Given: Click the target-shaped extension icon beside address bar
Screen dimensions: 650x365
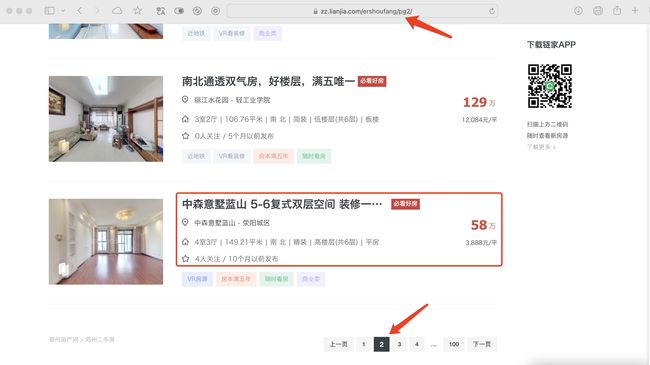Looking at the screenshot, I should [x=216, y=11].
